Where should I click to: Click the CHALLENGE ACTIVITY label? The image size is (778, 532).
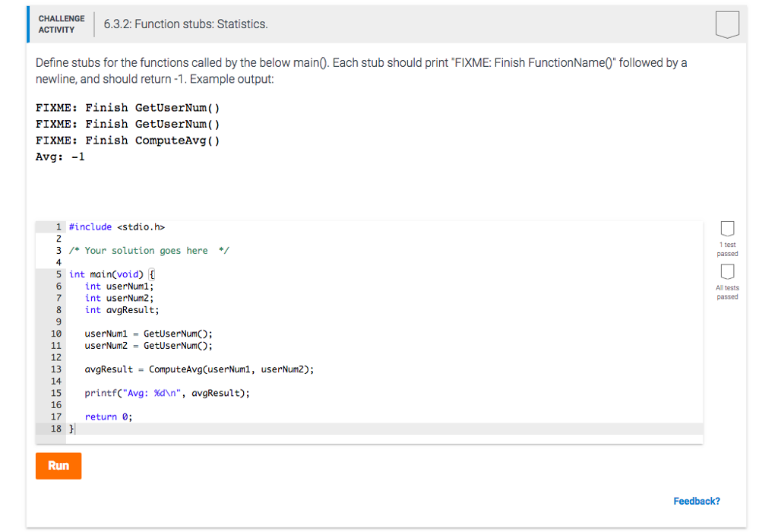click(62, 24)
